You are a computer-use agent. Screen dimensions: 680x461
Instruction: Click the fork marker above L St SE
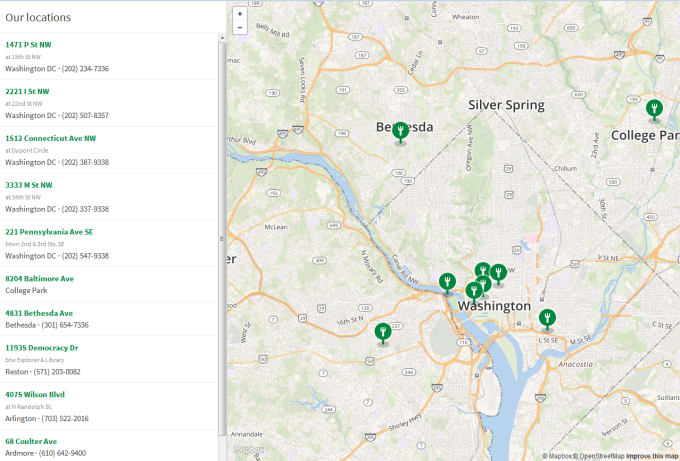point(547,320)
